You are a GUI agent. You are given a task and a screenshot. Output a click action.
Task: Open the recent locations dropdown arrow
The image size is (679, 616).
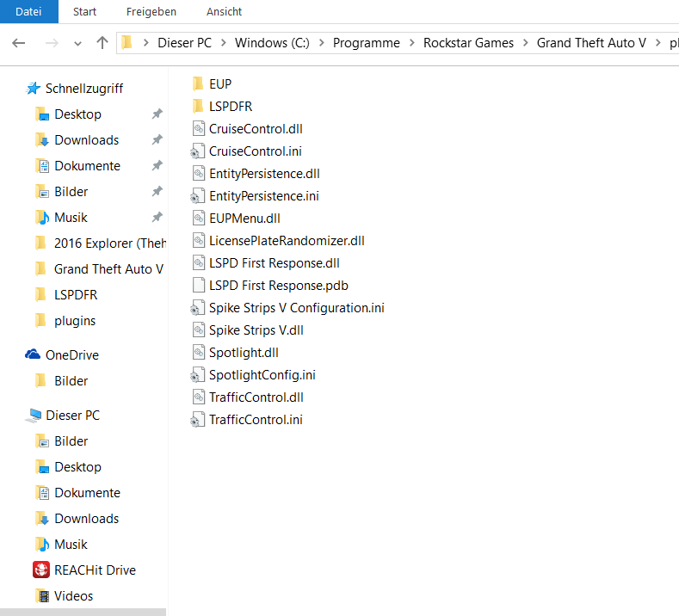click(x=78, y=43)
